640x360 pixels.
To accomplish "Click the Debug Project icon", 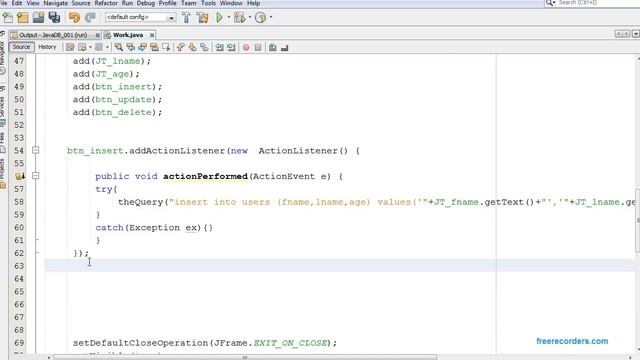I will click(240, 18).
